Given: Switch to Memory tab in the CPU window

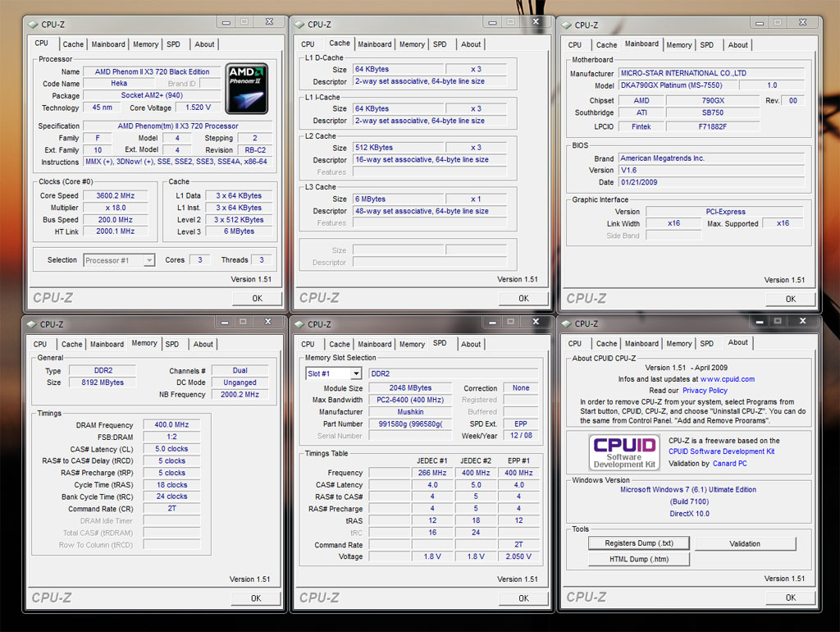Looking at the screenshot, I should pos(146,44).
